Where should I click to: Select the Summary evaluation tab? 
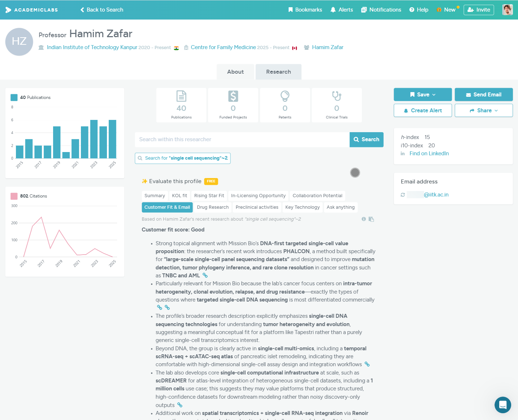tap(155, 196)
